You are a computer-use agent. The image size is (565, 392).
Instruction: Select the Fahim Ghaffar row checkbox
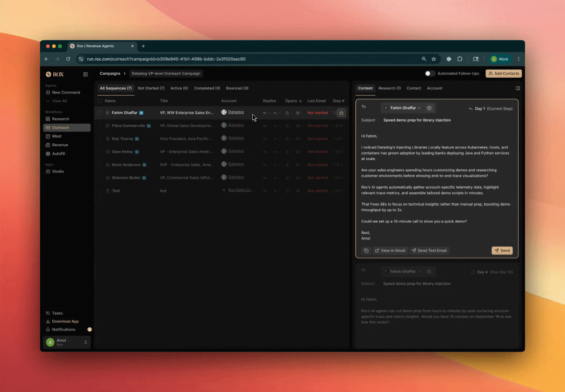click(x=99, y=113)
